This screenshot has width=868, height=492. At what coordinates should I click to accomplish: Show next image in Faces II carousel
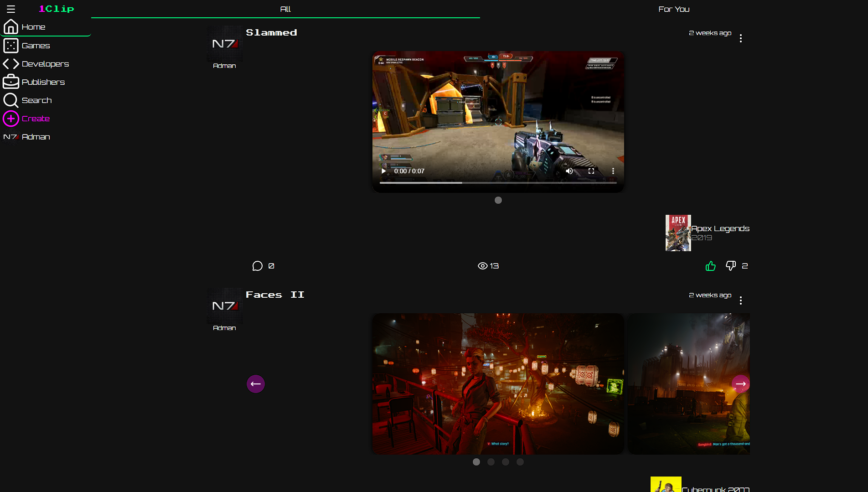[x=740, y=384]
